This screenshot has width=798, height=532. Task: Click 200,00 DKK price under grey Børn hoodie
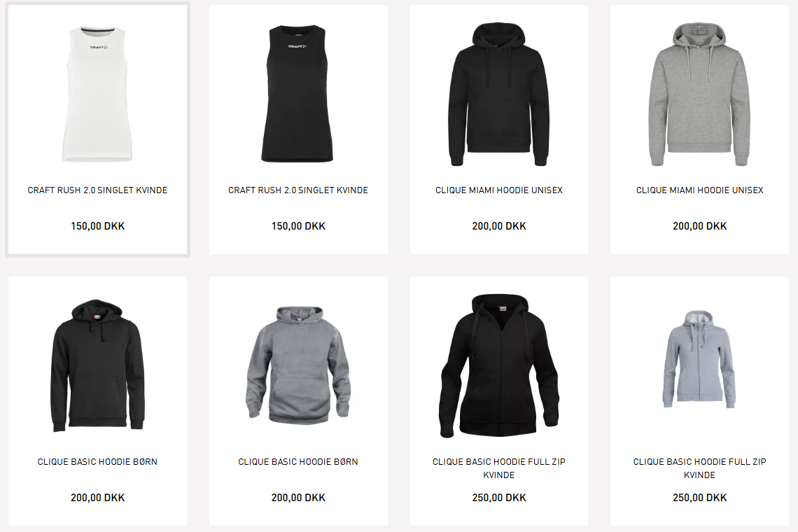click(297, 498)
